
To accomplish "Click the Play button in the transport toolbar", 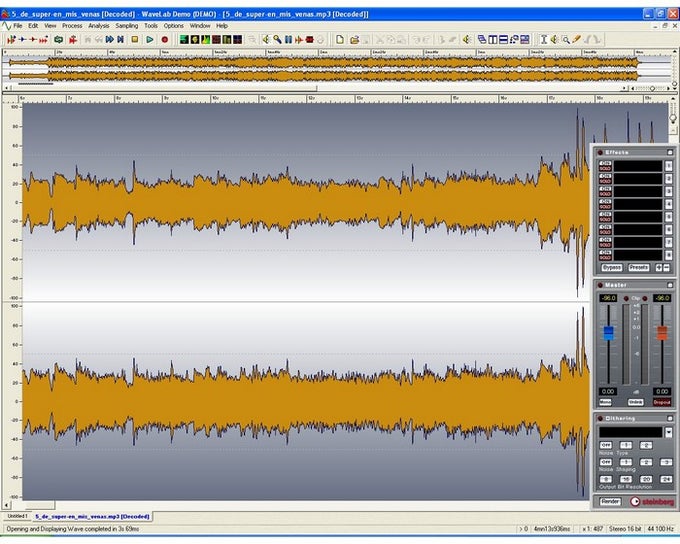I will (x=150, y=39).
